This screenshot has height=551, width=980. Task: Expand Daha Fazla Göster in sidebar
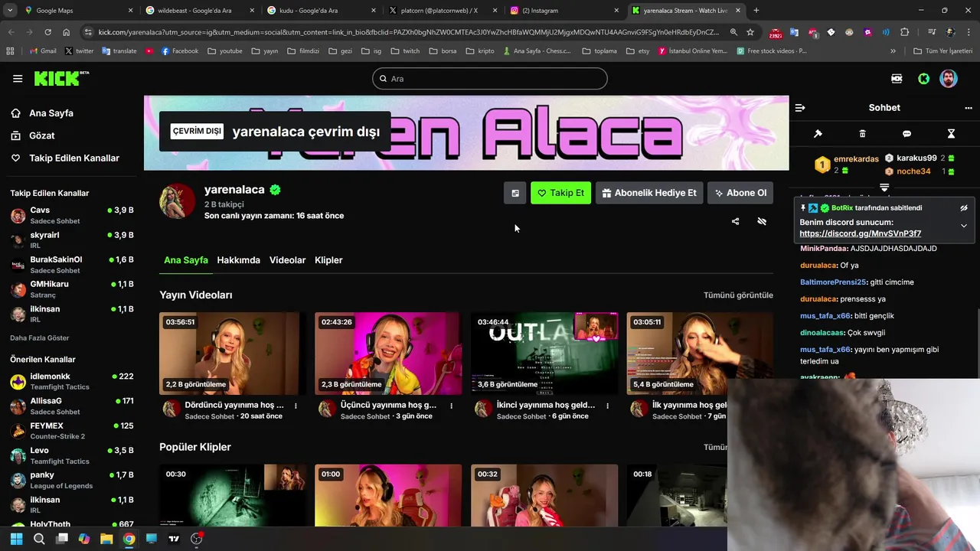click(x=39, y=337)
